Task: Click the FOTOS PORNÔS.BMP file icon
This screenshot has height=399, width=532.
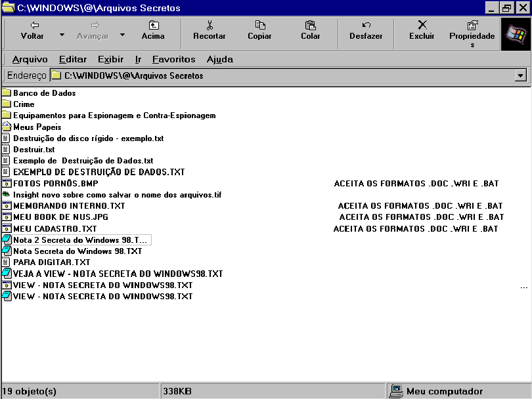Action: 7,183
